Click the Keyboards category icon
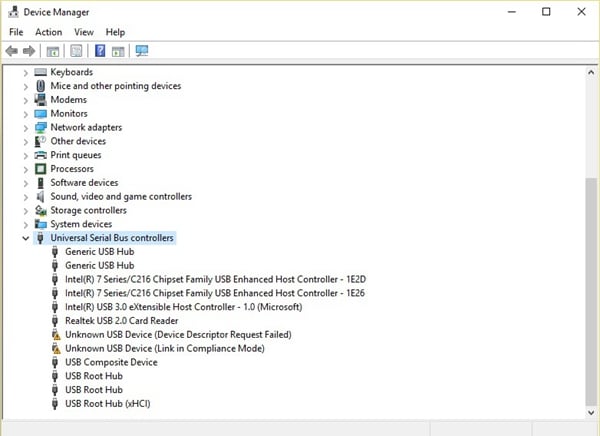This screenshot has height=436, width=600. pos(41,72)
